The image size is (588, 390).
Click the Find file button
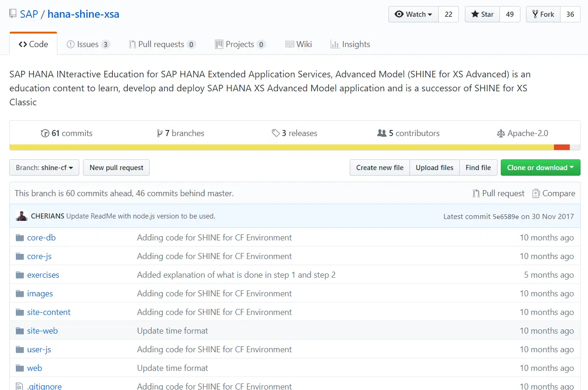click(478, 168)
